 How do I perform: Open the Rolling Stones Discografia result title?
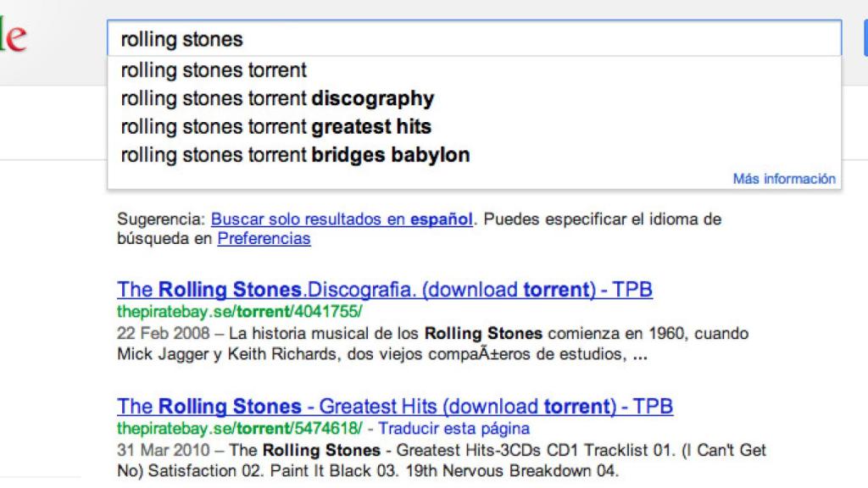click(x=385, y=290)
